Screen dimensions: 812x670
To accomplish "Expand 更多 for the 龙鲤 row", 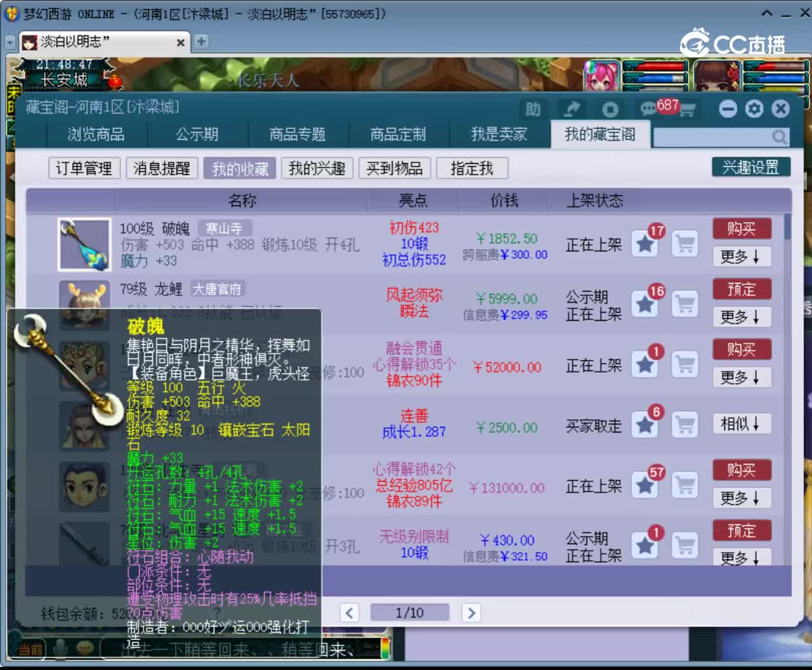I will pos(741,317).
